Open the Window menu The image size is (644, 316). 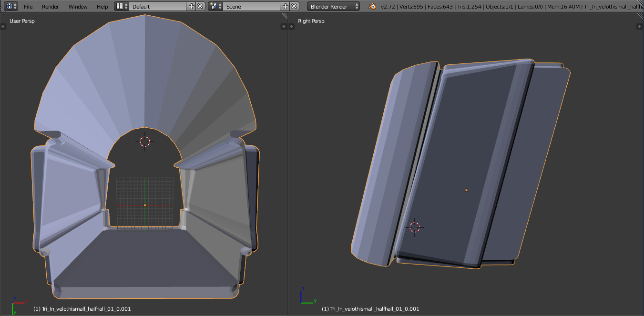point(78,7)
